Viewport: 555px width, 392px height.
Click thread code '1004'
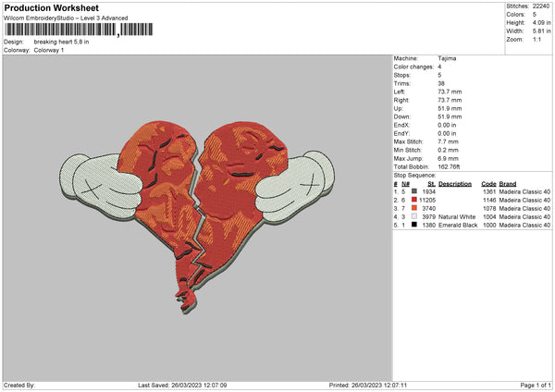pos(489,216)
